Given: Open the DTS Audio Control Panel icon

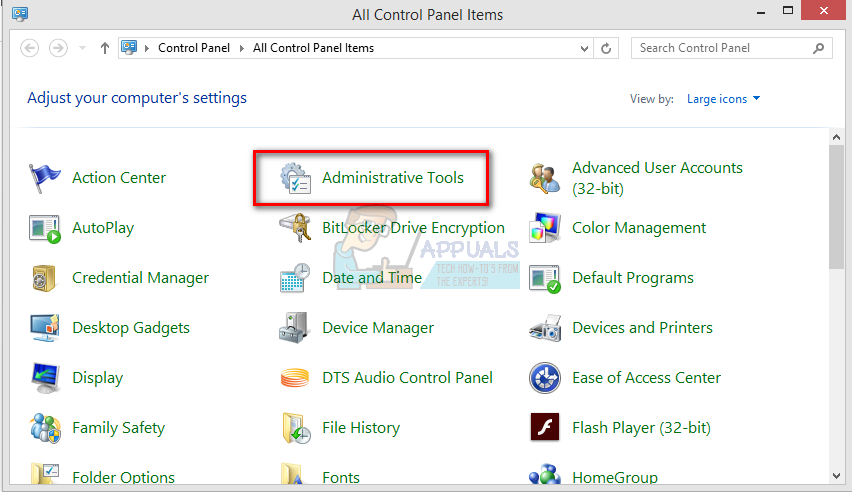Looking at the screenshot, I should [x=295, y=377].
